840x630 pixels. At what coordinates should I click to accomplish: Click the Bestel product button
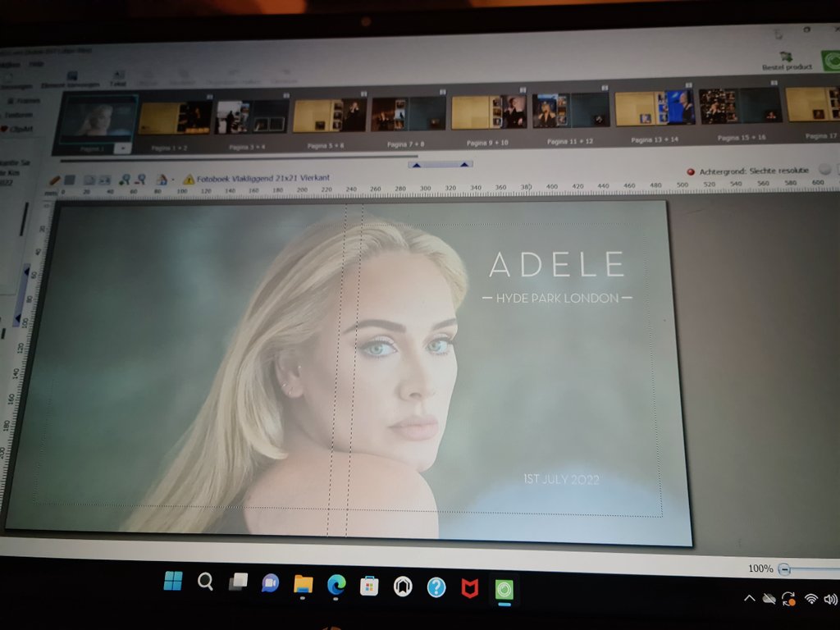pyautogui.click(x=787, y=61)
